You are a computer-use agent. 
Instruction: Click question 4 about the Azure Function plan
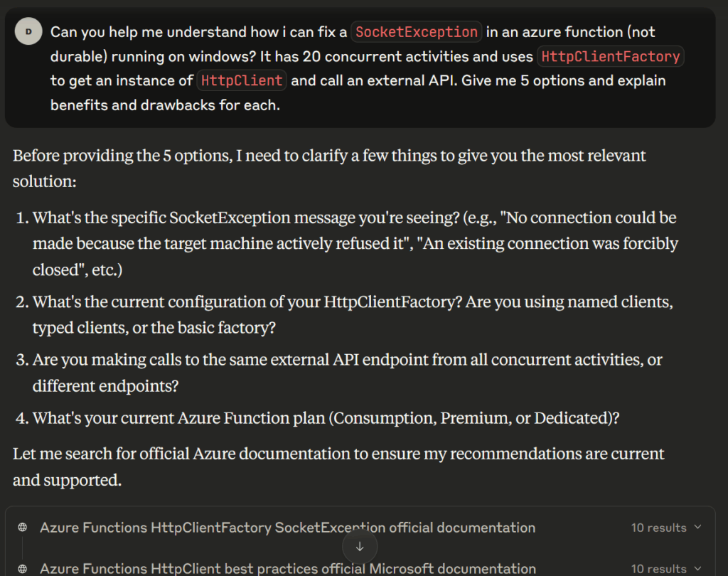point(326,418)
